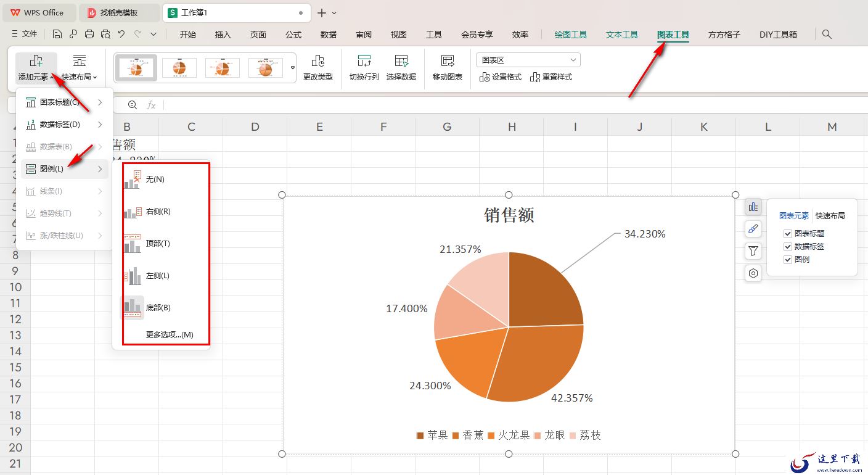Switch to the 插入 ribbon tab
Viewport: 868px width, 475px height.
pos(223,35)
